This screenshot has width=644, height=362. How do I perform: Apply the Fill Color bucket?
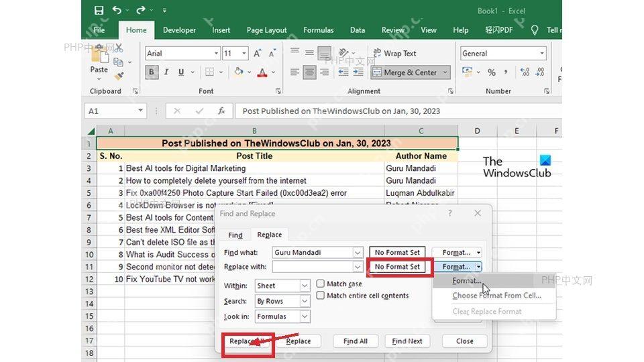pos(239,72)
